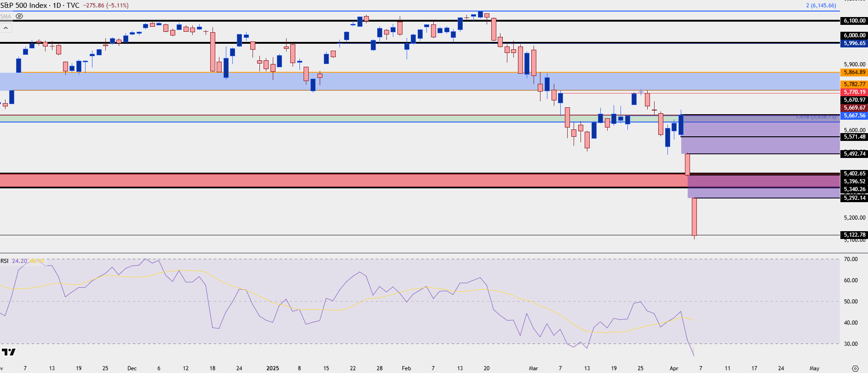
Task: Select the orange 5,864.89 price label
Action: click(854, 72)
